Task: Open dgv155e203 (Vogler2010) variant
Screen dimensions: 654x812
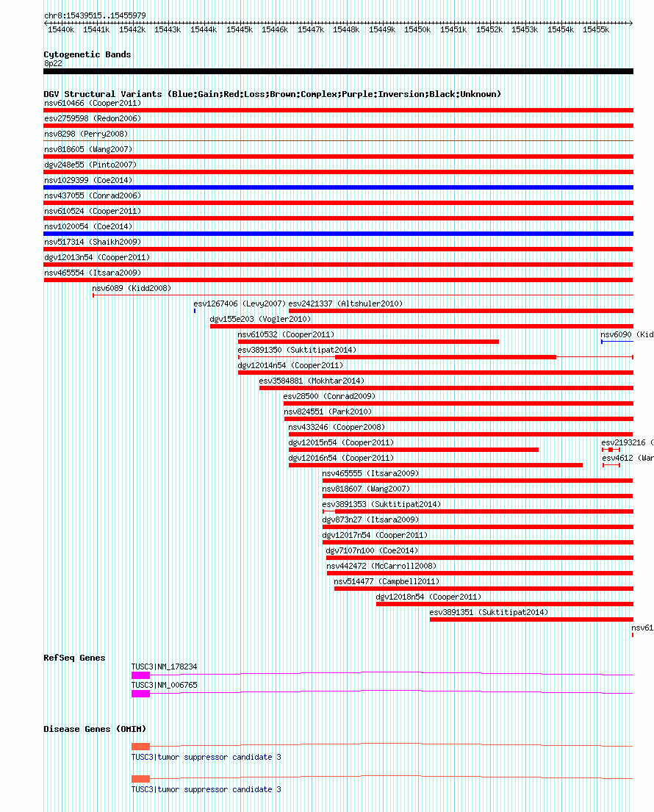Action: (x=260, y=319)
